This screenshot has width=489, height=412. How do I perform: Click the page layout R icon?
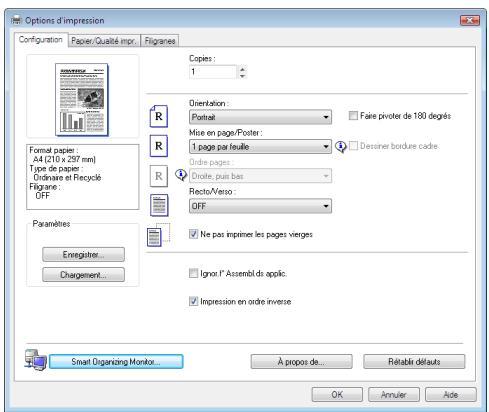[159, 146]
